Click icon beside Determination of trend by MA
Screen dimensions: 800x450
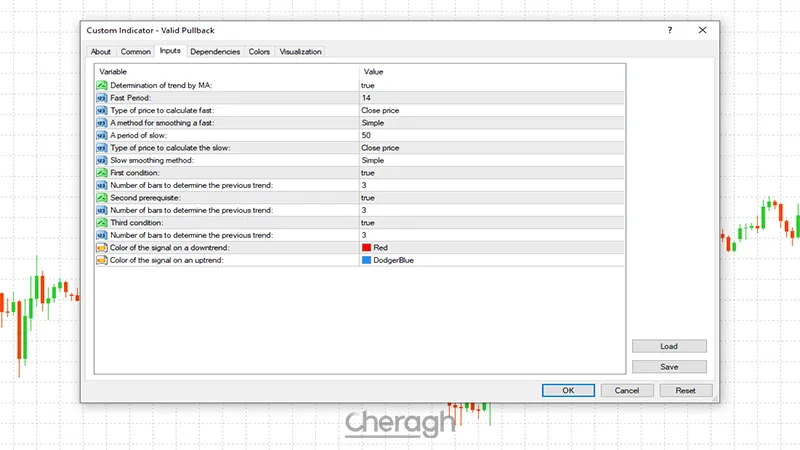pyautogui.click(x=102, y=86)
